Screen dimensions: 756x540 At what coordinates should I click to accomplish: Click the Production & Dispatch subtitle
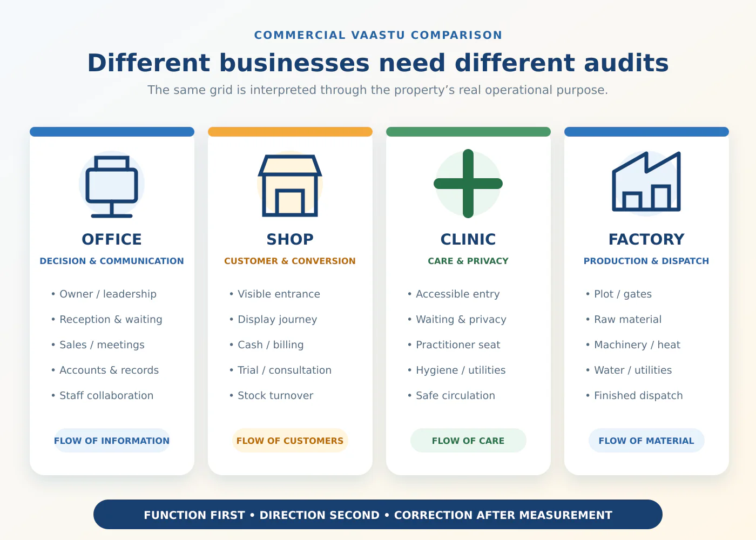pos(646,261)
